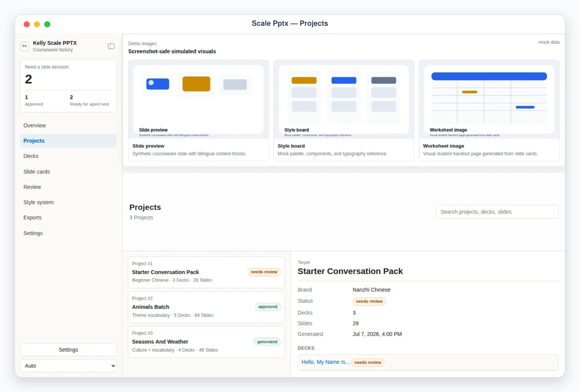Go to Exports

(x=68, y=217)
